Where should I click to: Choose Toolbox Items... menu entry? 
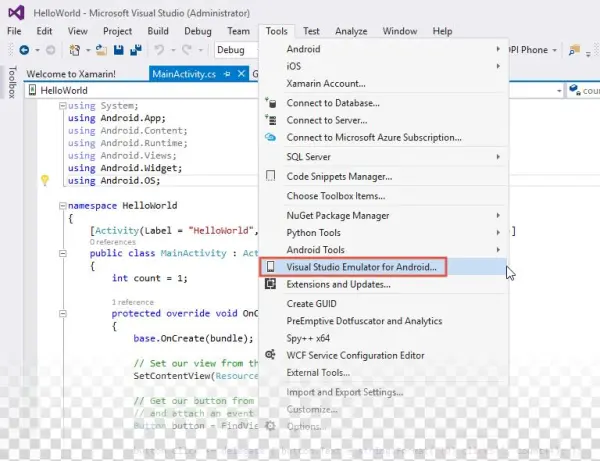[384, 195]
